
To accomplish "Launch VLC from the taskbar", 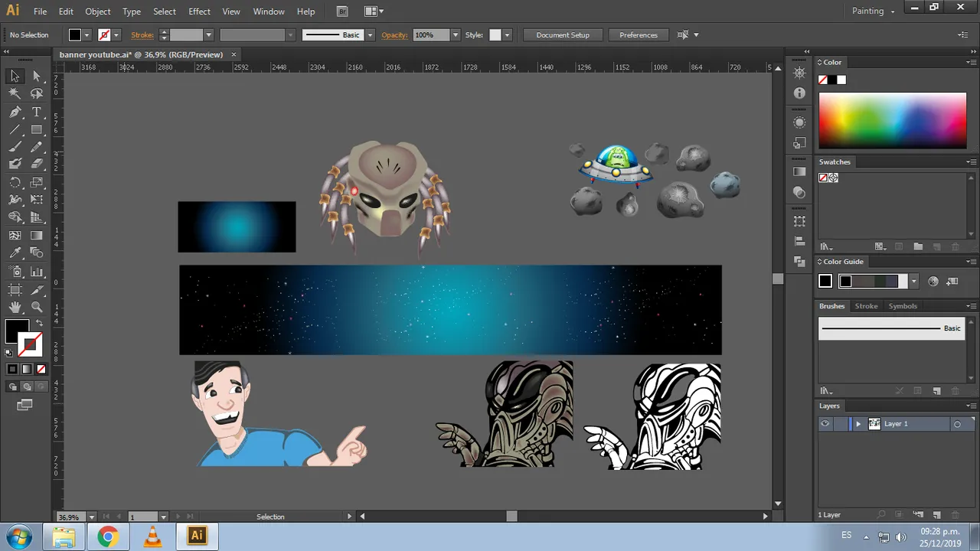I will point(152,536).
